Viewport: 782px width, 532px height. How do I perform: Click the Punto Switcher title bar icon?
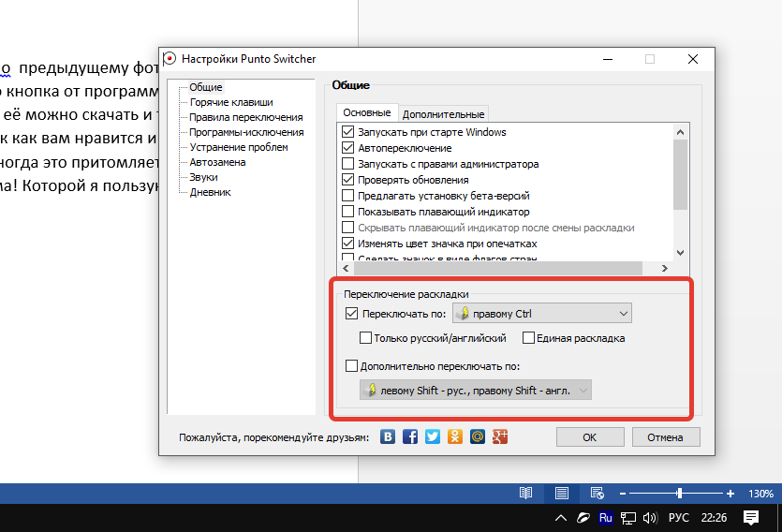[170, 59]
